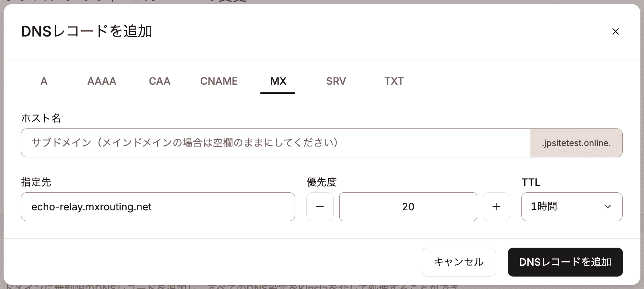The width and height of the screenshot is (644, 289).
Task: Click the minus icon to lower priority
Action: [320, 207]
